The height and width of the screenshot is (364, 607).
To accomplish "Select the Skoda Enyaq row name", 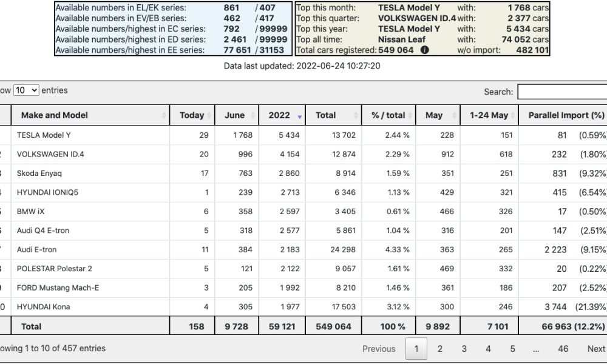I will pos(39,174).
